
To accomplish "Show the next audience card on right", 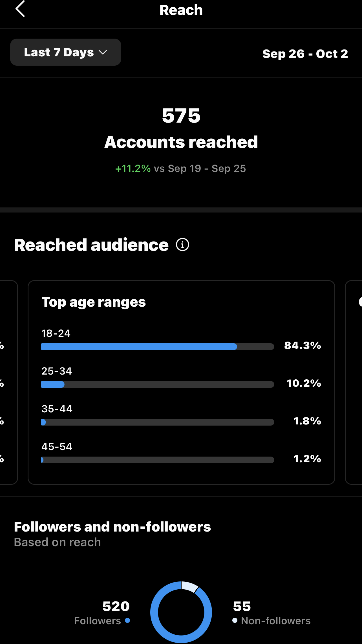I will coord(354,382).
